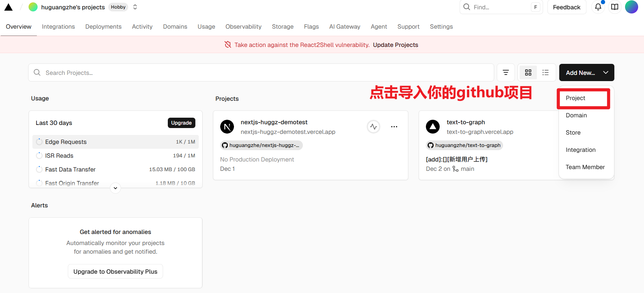
Task: Open huguangzhe/text-to-graph GitHub repo chip
Action: (464, 145)
